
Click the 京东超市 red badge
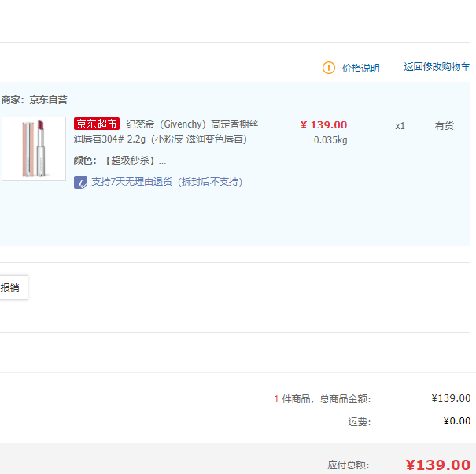pyautogui.click(x=97, y=124)
